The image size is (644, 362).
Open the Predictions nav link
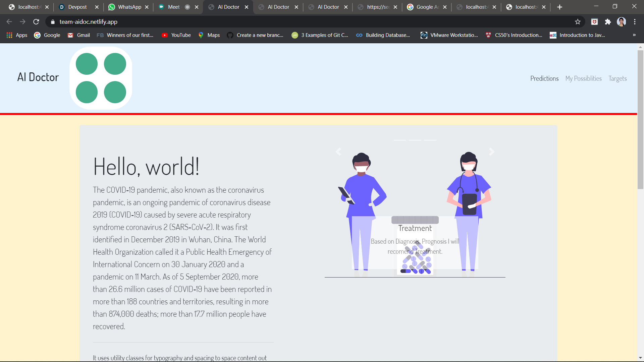coord(544,78)
